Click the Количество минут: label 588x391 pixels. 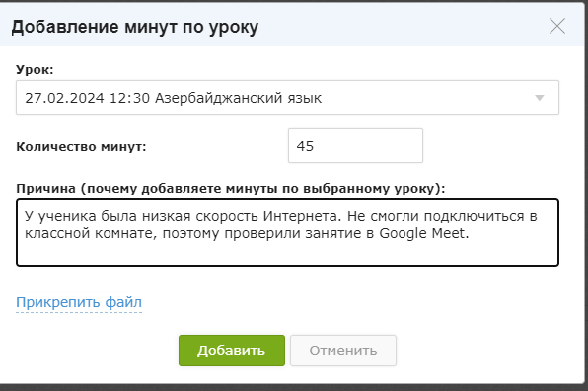(x=81, y=146)
